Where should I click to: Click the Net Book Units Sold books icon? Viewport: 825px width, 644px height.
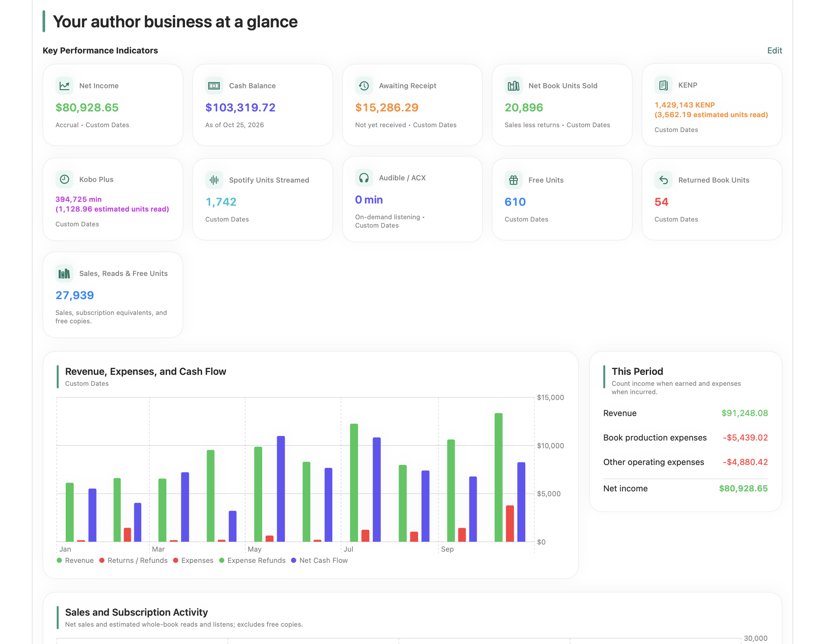(513, 86)
